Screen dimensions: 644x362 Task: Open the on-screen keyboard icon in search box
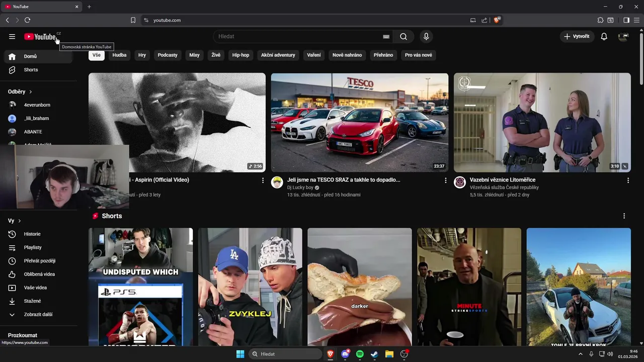(386, 36)
